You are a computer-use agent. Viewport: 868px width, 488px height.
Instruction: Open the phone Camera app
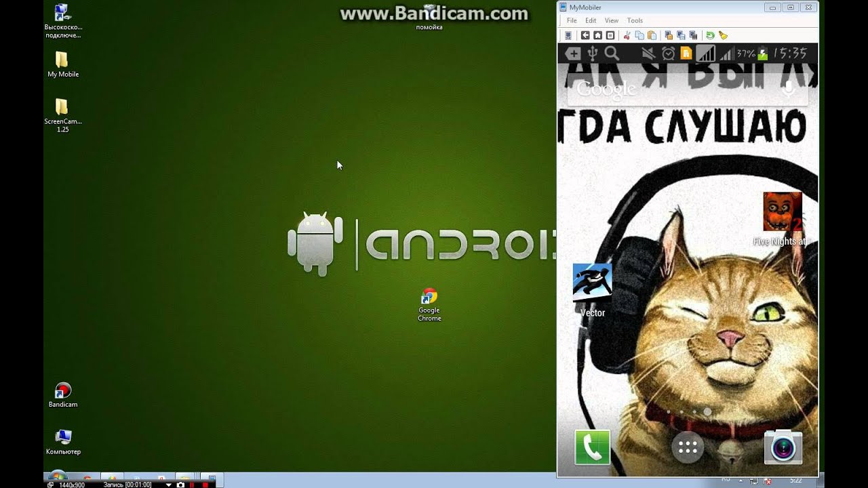pos(783,447)
